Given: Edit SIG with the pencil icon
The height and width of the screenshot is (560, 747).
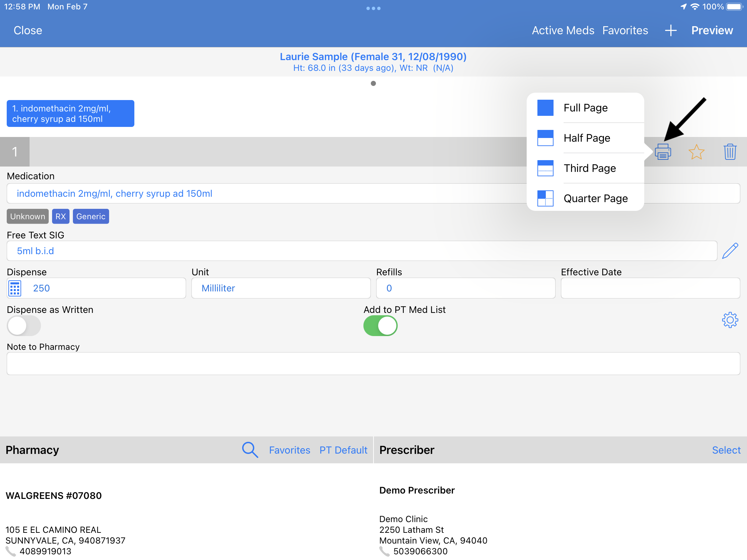Looking at the screenshot, I should (x=730, y=251).
